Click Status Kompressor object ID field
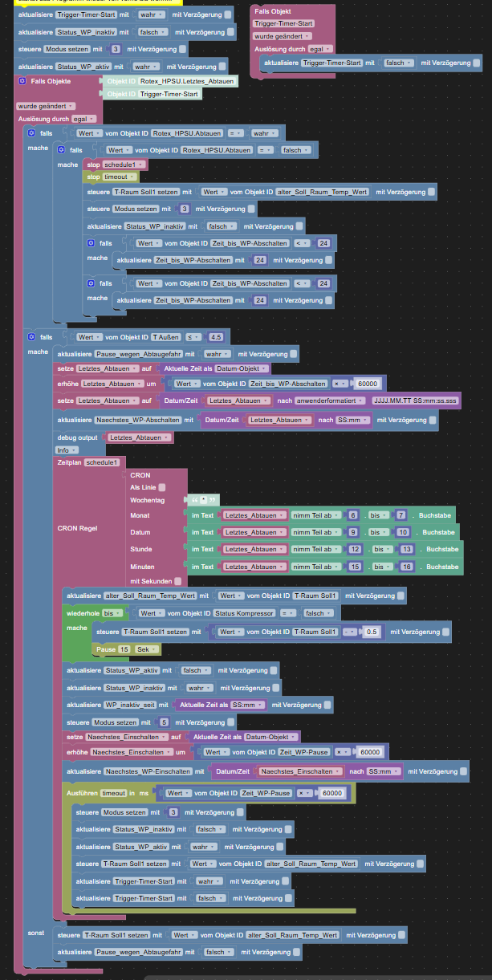The width and height of the screenshot is (492, 980). [245, 613]
